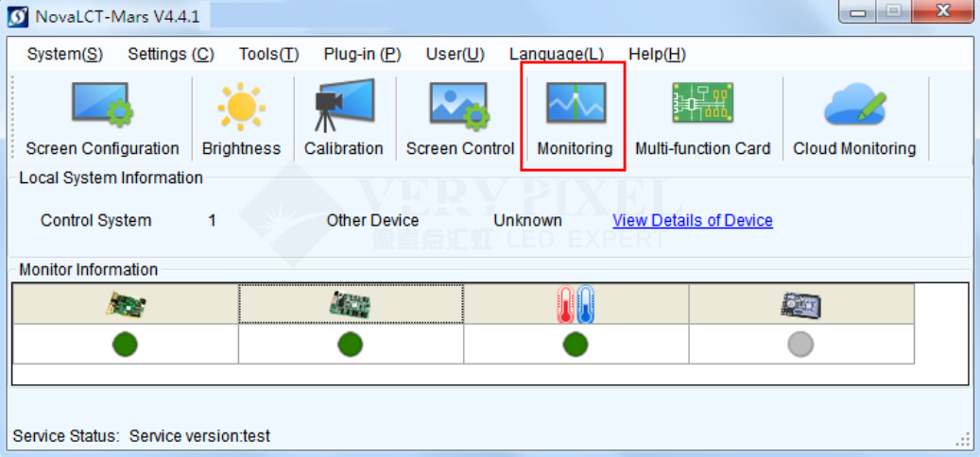Screen dimensions: 980x457
Task: Select the sending card monitor icon
Action: [x=126, y=305]
